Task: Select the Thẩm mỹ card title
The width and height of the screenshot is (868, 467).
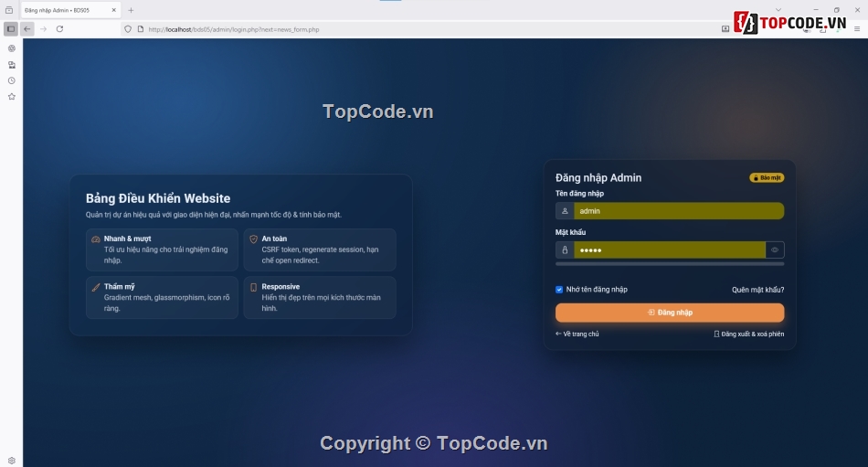Action: (x=119, y=286)
